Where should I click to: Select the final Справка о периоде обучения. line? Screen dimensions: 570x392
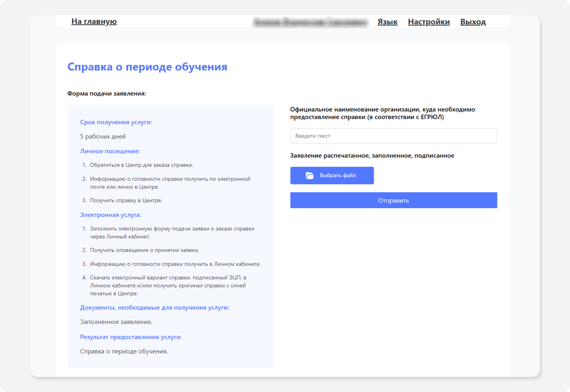pyautogui.click(x=124, y=351)
